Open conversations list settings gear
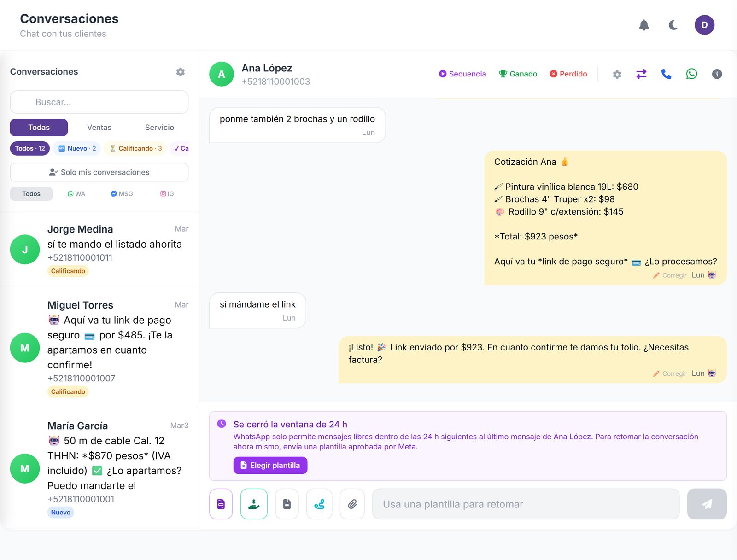 pyautogui.click(x=181, y=72)
